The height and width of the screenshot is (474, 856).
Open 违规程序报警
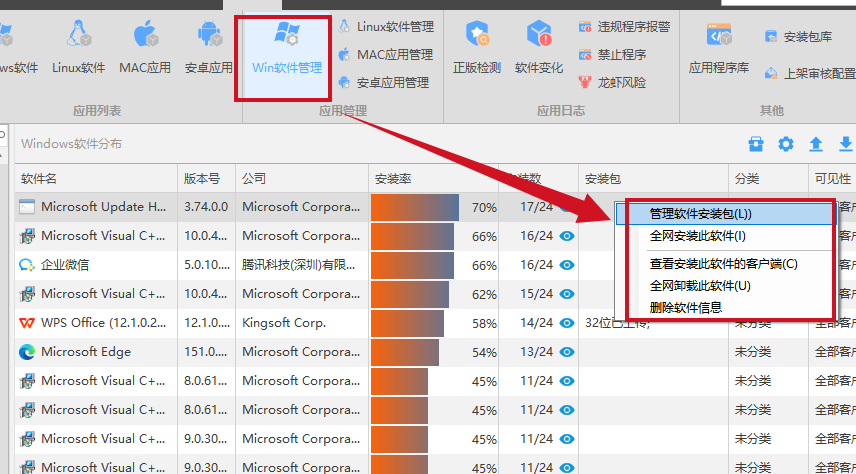tap(625, 26)
